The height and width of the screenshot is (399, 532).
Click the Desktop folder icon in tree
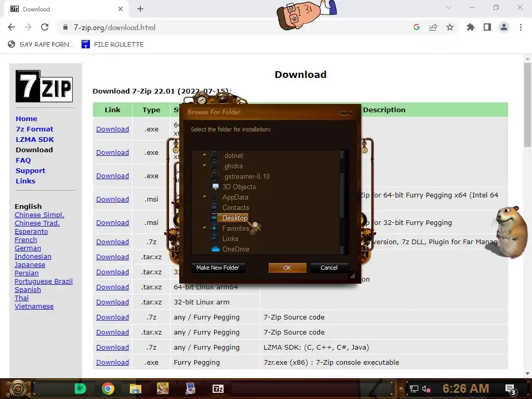point(215,218)
